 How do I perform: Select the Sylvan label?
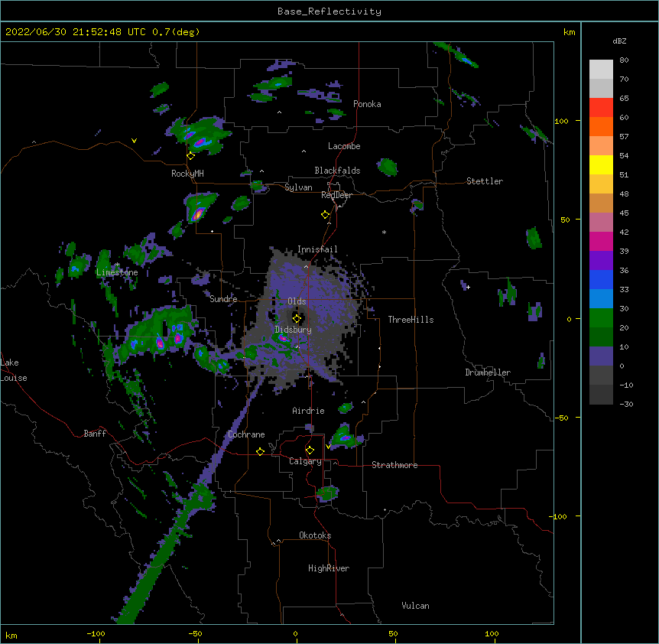(298, 187)
